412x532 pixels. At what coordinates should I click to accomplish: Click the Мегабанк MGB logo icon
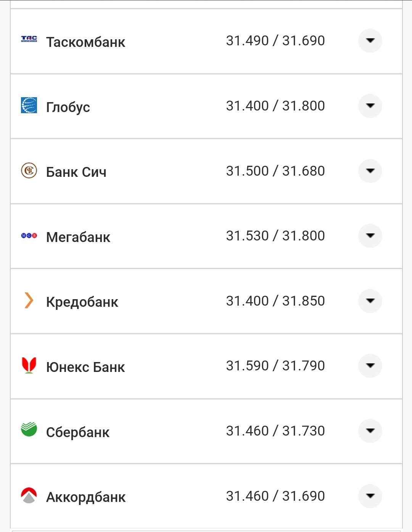[x=29, y=236]
